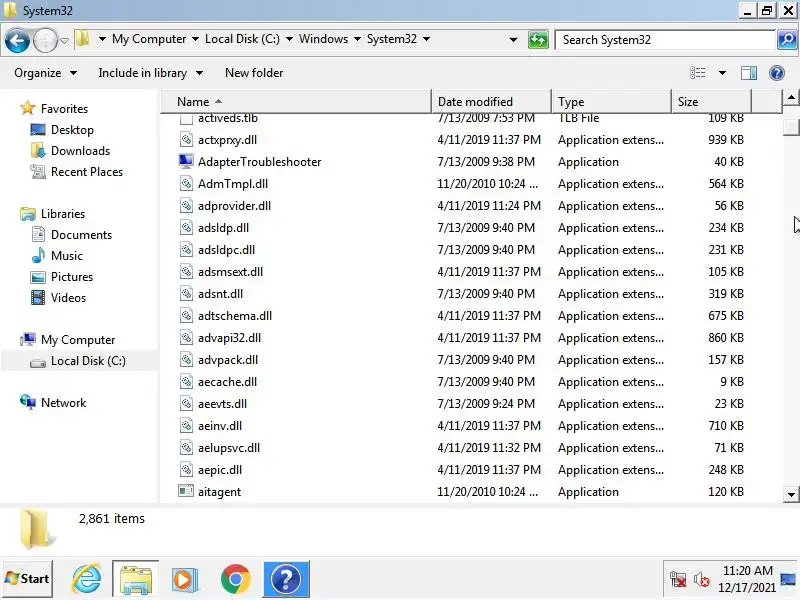800x600 pixels.
Task: Select the AdapterTroubleshooter application icon
Action: pos(186,161)
